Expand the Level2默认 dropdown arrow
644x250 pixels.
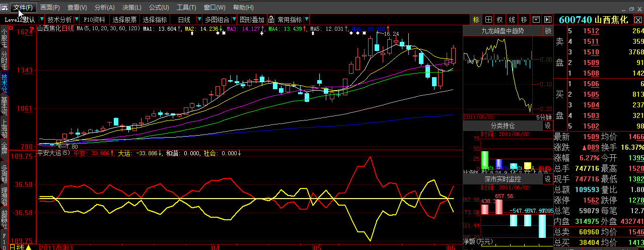tap(41, 20)
